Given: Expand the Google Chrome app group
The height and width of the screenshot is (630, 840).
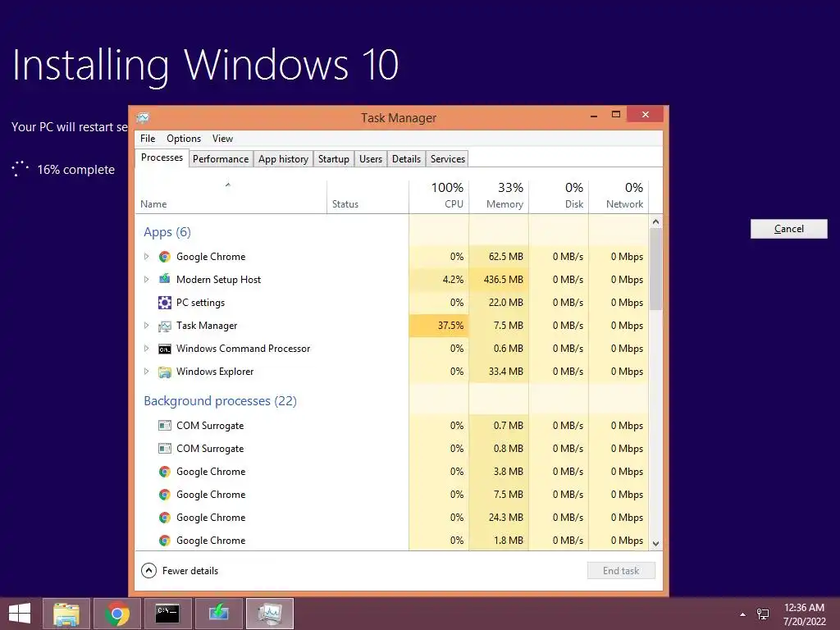Looking at the screenshot, I should tap(146, 257).
